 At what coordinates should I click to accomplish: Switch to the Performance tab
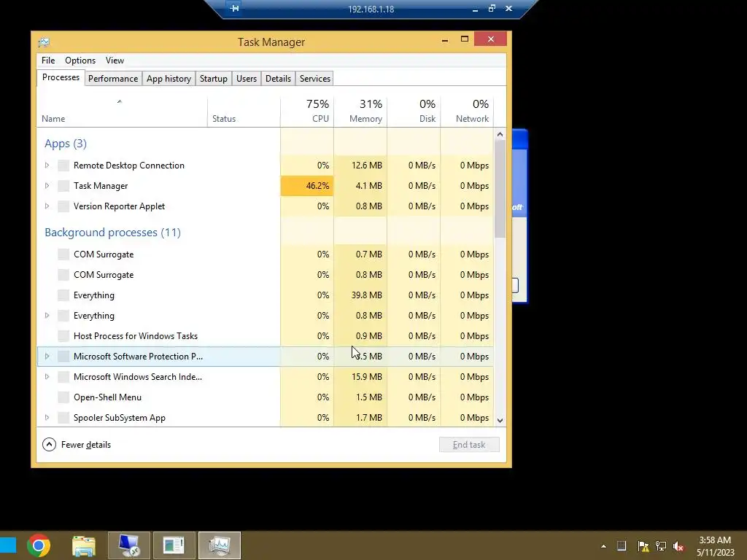113,79
